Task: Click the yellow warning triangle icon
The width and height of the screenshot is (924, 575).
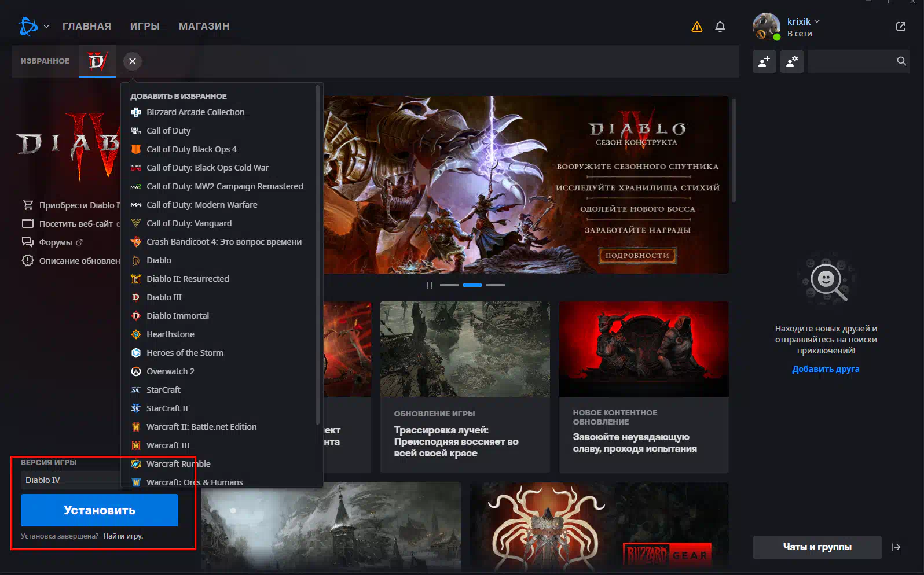Action: pos(697,27)
